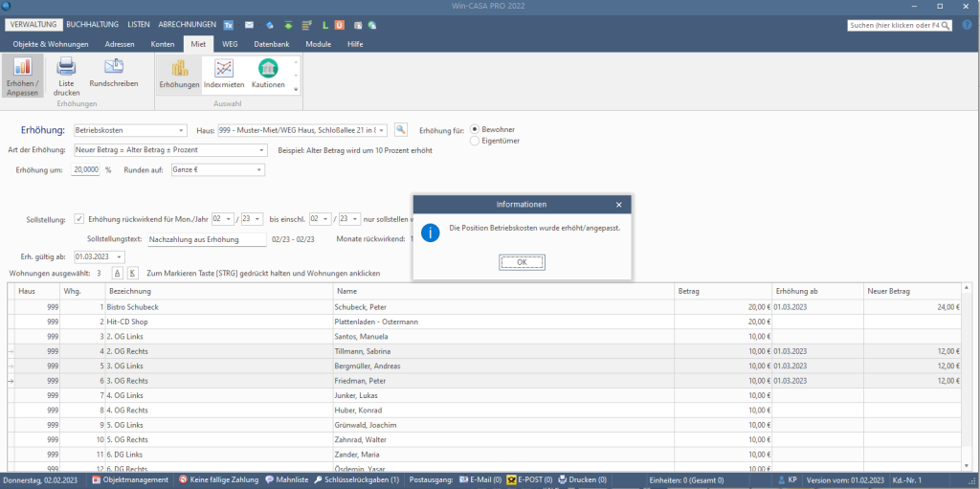This screenshot has width=980, height=489.
Task: Click the help question mark icon top right
Action: pos(967,25)
